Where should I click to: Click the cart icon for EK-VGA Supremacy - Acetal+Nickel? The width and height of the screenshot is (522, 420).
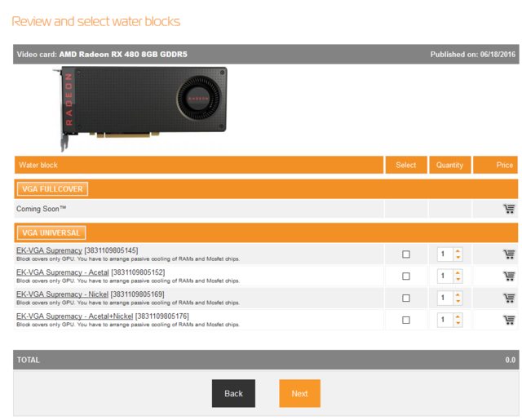coord(509,320)
